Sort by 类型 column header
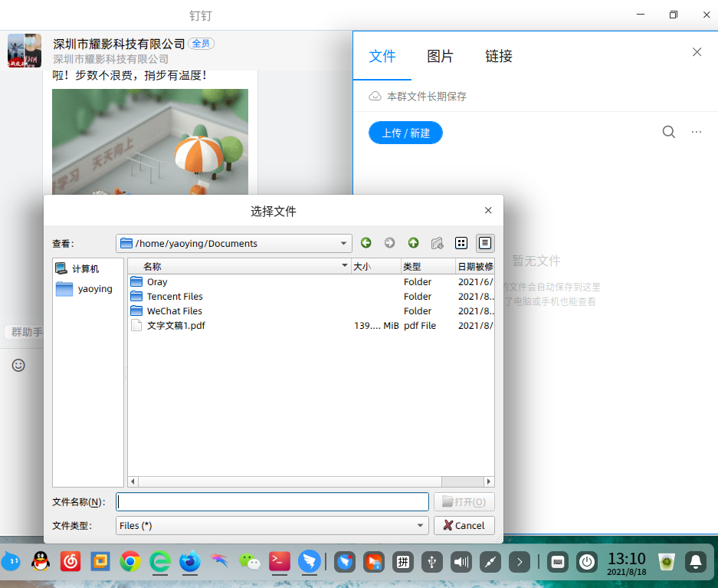The width and height of the screenshot is (718, 588). coord(428,267)
